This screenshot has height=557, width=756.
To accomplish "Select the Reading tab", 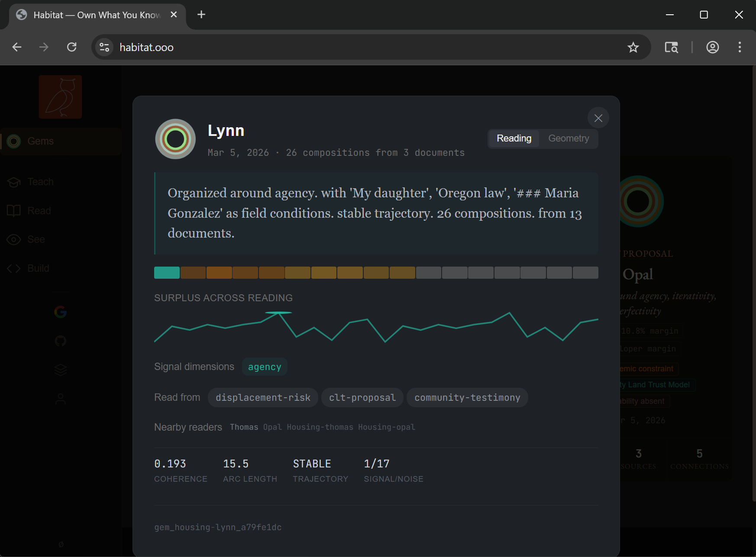I will tap(514, 138).
